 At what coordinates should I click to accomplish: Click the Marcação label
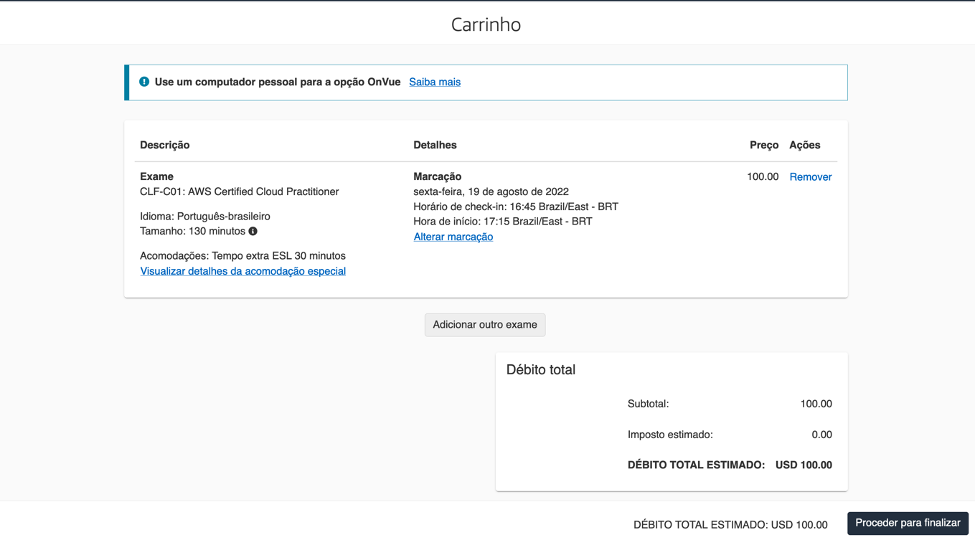tap(437, 176)
